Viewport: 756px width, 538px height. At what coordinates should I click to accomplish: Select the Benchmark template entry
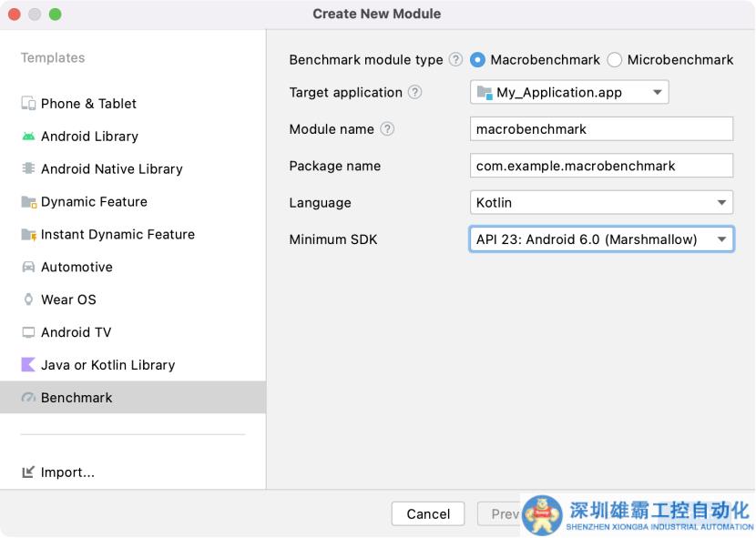click(x=77, y=398)
